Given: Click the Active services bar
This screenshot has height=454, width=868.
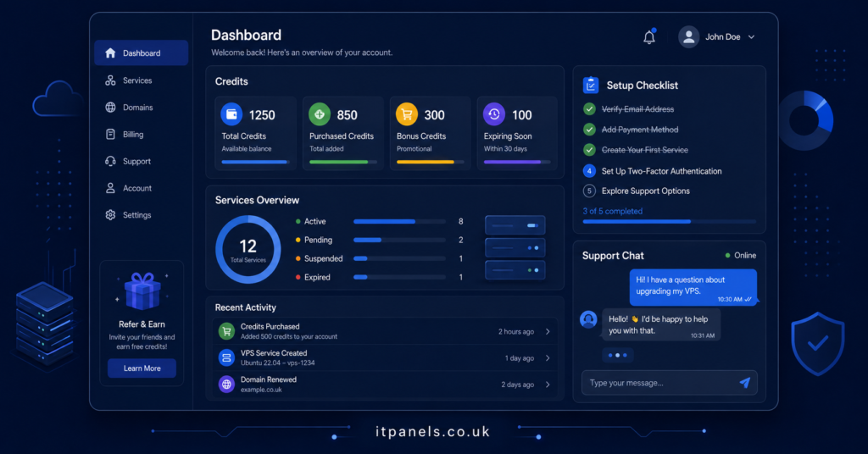Looking at the screenshot, I should pos(399,221).
